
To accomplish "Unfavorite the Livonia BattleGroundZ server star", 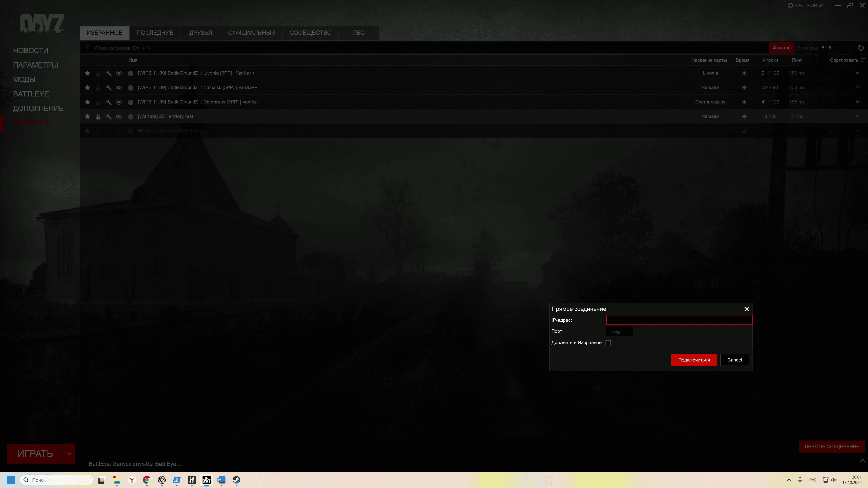I will pos(87,73).
